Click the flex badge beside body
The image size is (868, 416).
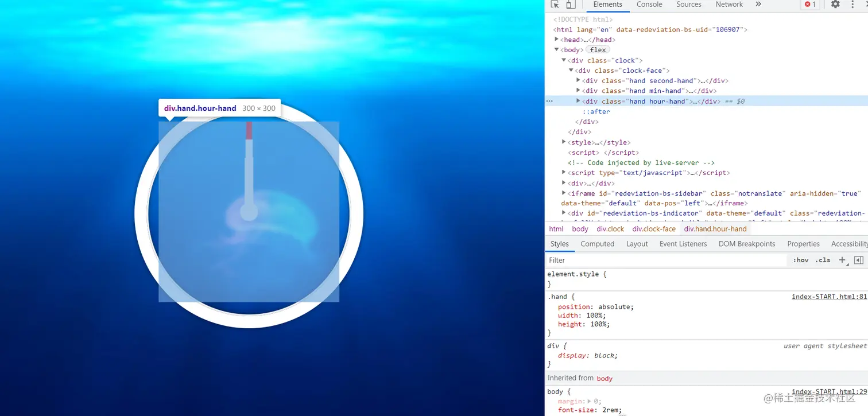tap(598, 50)
